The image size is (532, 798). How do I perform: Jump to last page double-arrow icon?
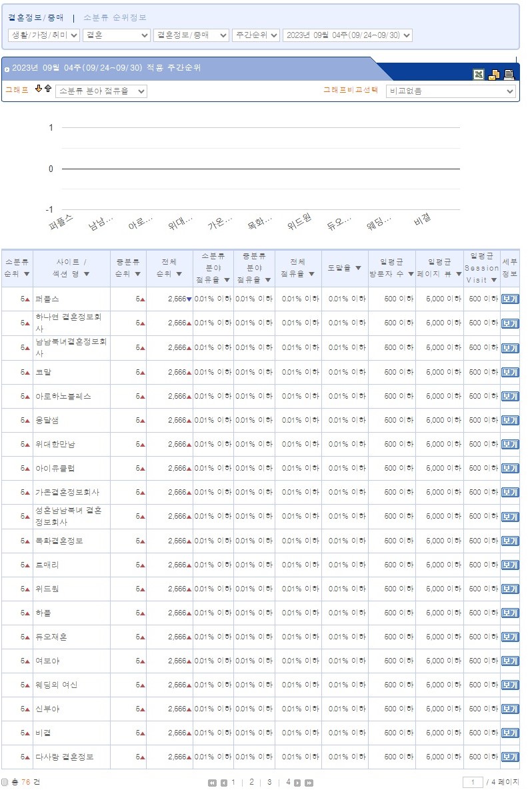click(x=309, y=783)
